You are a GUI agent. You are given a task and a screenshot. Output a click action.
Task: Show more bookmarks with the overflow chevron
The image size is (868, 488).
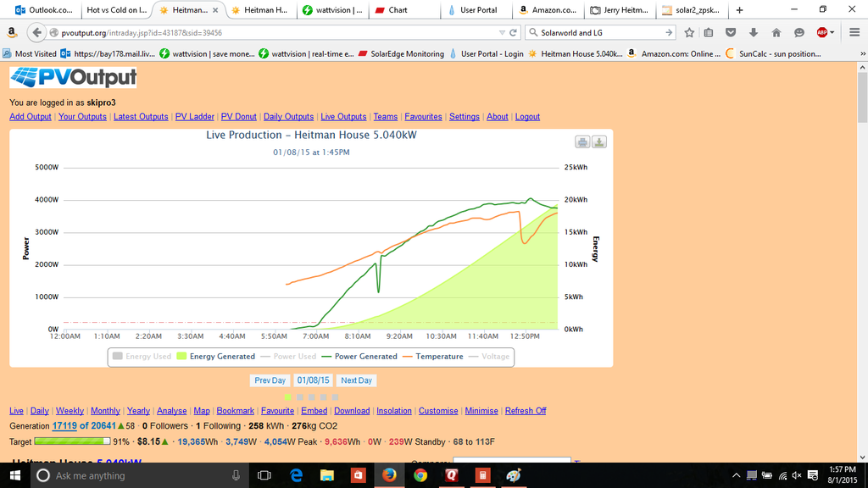click(x=862, y=53)
